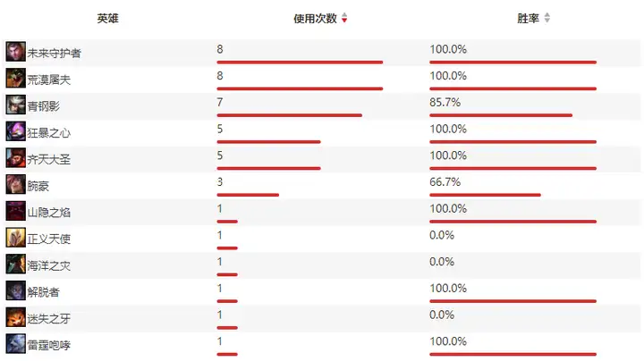Image resolution: width=644 pixels, height=361 pixels.
Task: Select the 青钢影 hero avatar
Action: click(15, 105)
